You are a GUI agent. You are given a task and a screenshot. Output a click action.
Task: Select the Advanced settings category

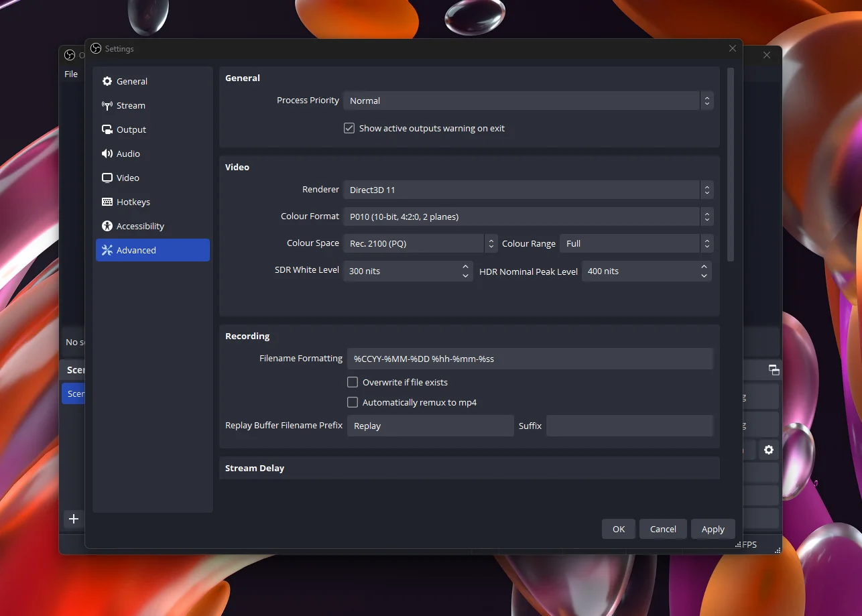(153, 250)
